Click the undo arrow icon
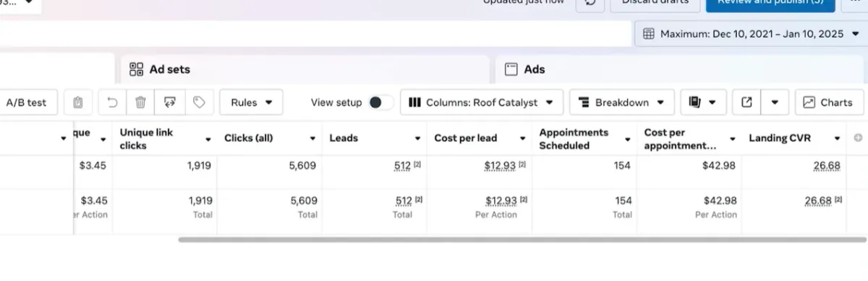Image resolution: width=868 pixels, height=281 pixels. [x=113, y=103]
